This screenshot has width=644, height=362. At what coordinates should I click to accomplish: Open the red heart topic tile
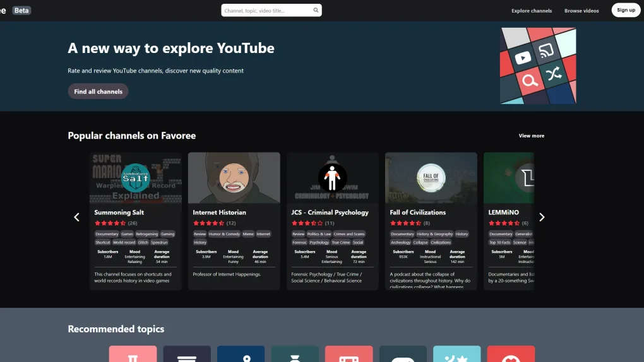click(x=511, y=354)
